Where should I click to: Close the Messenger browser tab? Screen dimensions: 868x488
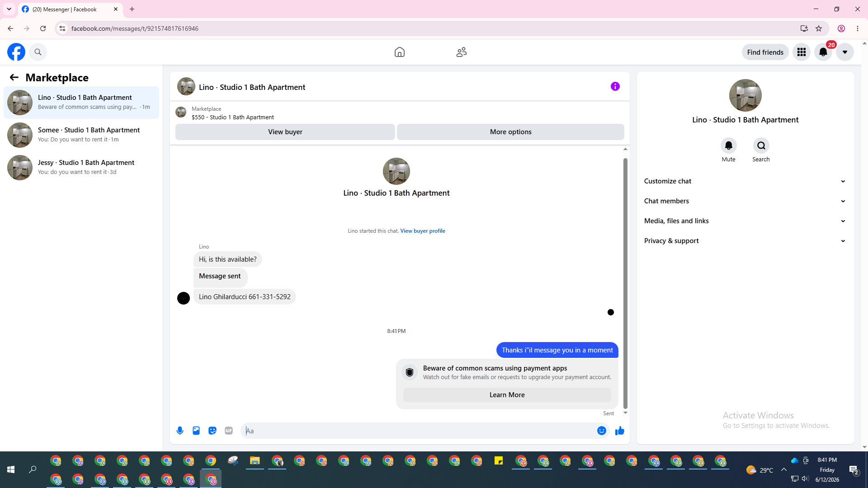(116, 9)
